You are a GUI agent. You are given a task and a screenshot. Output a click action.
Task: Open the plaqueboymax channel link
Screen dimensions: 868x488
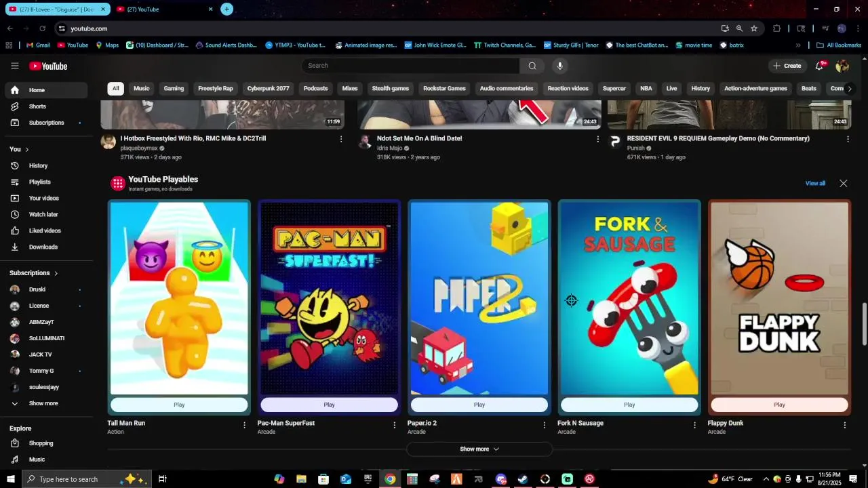click(x=139, y=148)
